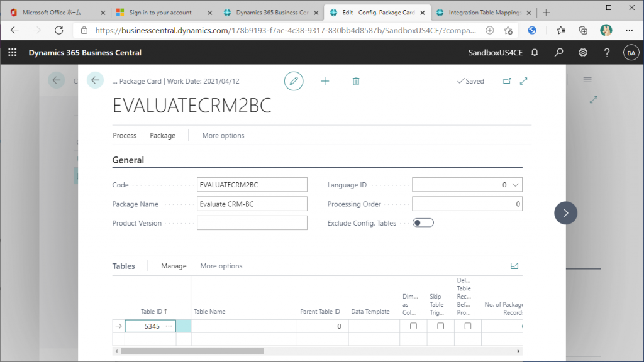Click the Processing Order field
The image size is (644, 362).
pos(467,204)
